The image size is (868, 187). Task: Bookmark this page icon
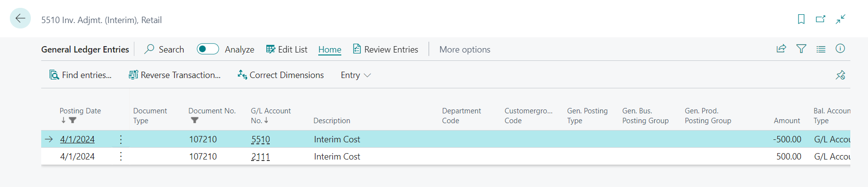point(801,19)
